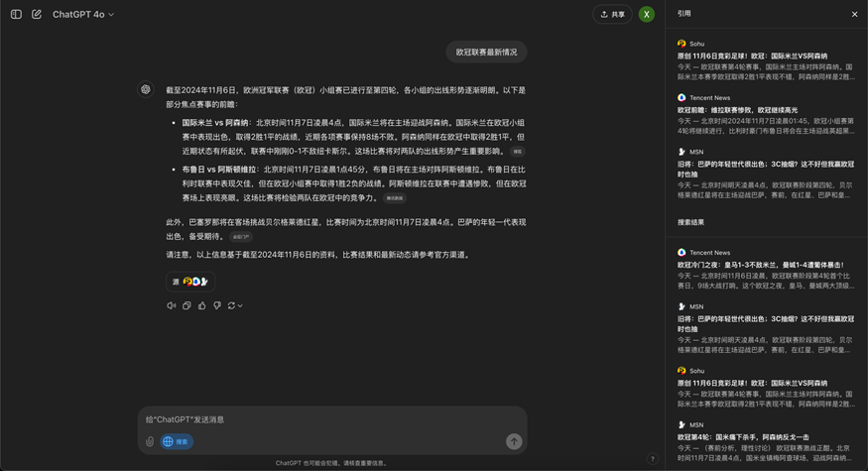Open citation chip after Inter Milan paragraph

[x=517, y=151]
